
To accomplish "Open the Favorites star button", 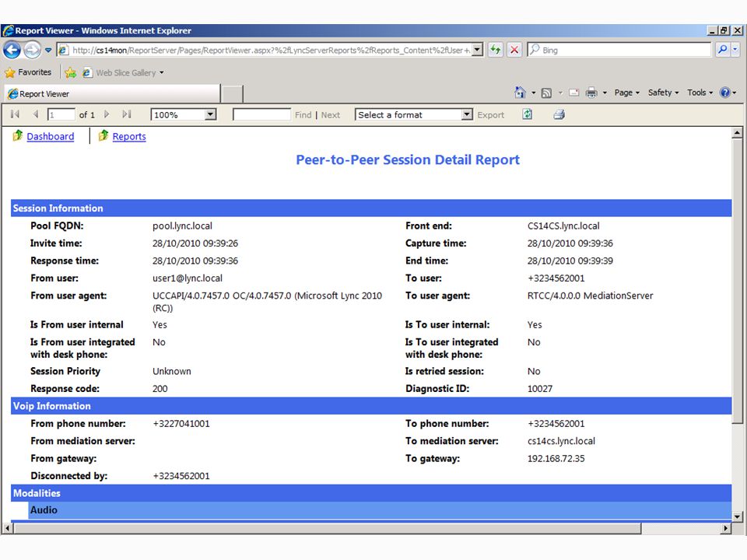I will (28, 72).
